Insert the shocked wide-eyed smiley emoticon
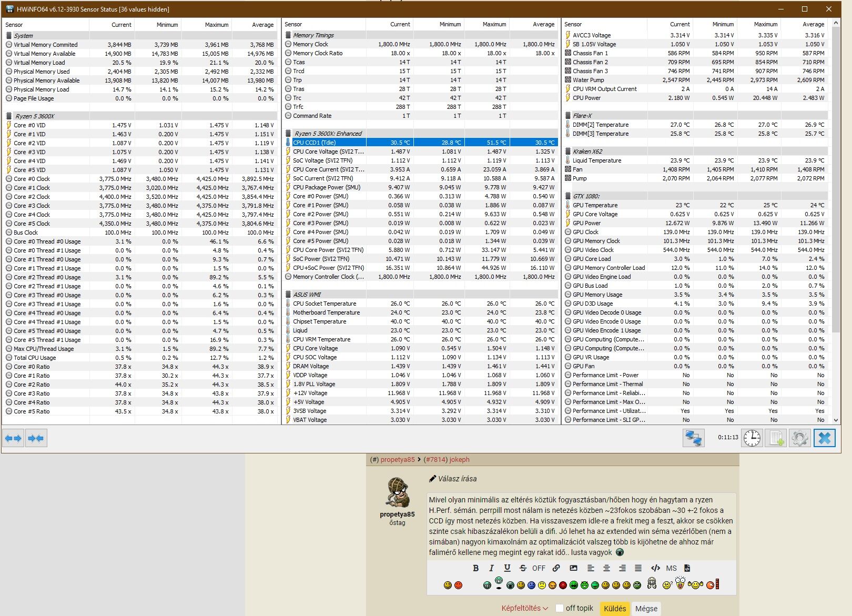 click(681, 583)
